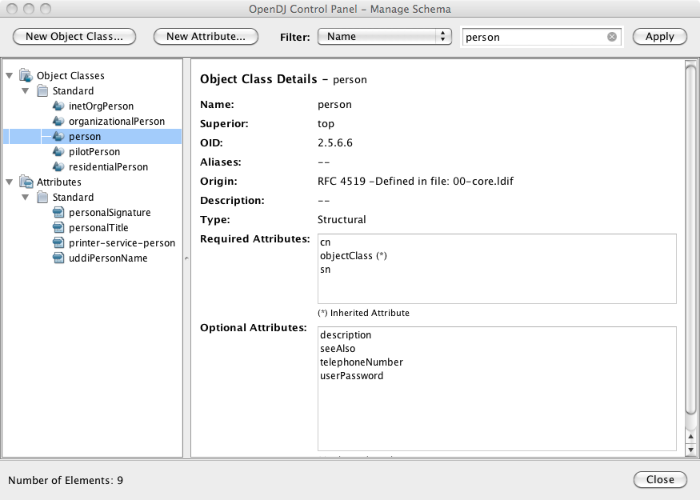Click the printer-service-person attribute icon
The width and height of the screenshot is (700, 500).
58,243
